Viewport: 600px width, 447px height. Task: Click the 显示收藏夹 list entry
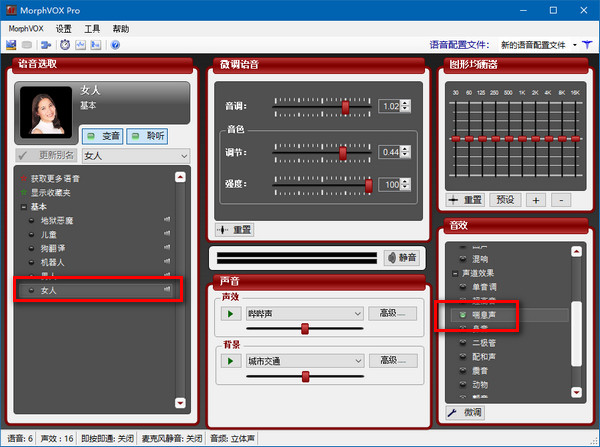pyautogui.click(x=51, y=193)
